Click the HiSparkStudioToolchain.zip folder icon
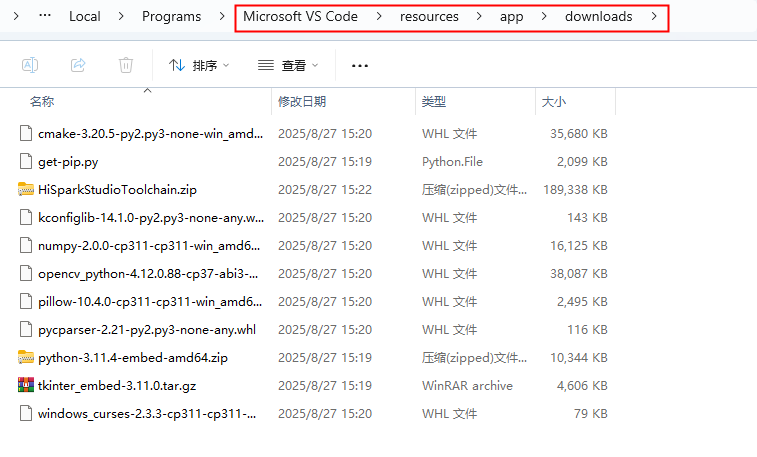The height and width of the screenshot is (457, 757). pos(26,189)
